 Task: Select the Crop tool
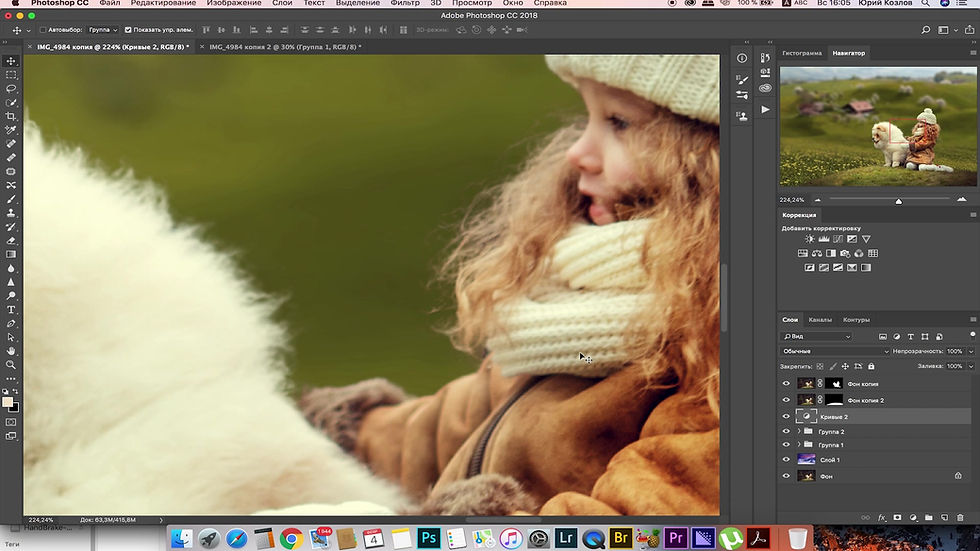[x=11, y=117]
